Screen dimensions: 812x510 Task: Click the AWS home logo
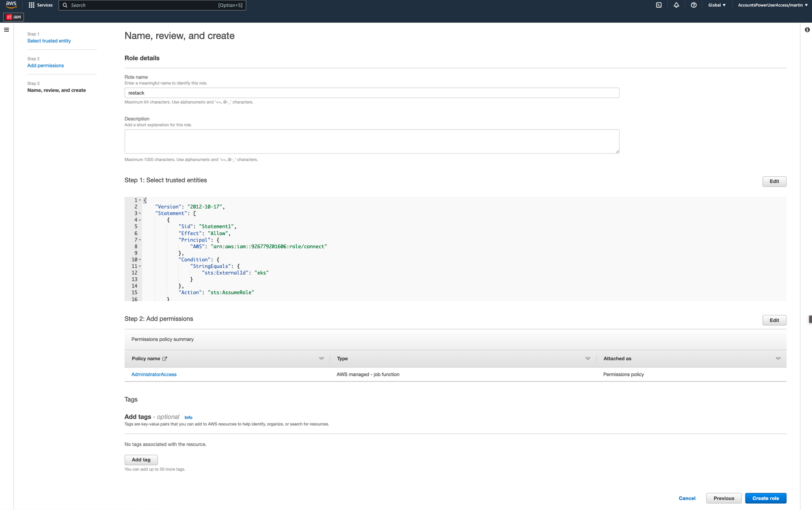(x=11, y=5)
